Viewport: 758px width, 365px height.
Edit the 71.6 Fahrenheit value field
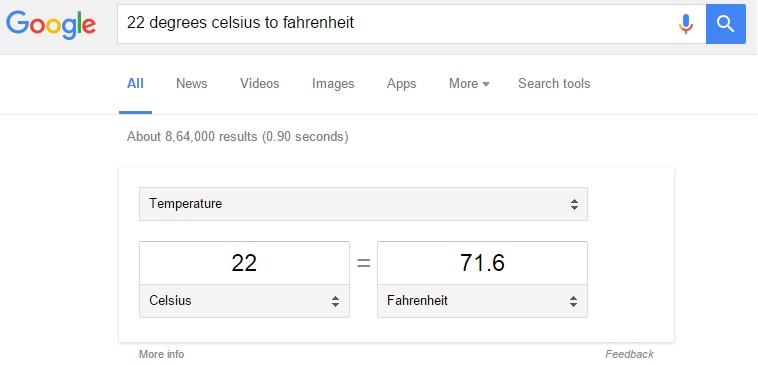(482, 263)
